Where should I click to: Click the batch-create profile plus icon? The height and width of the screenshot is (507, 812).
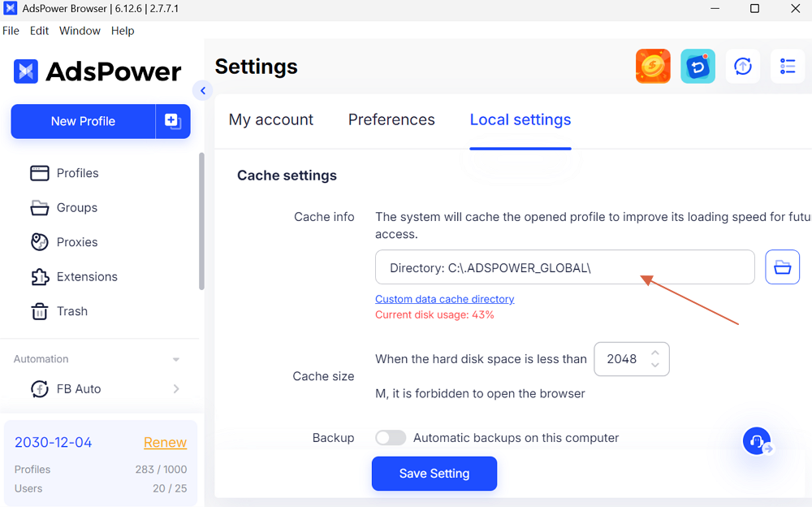[x=172, y=121]
